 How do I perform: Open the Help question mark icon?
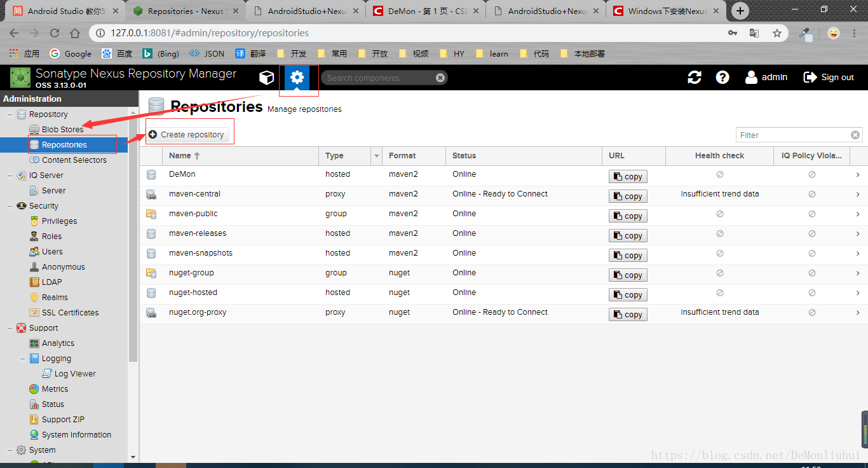[722, 77]
